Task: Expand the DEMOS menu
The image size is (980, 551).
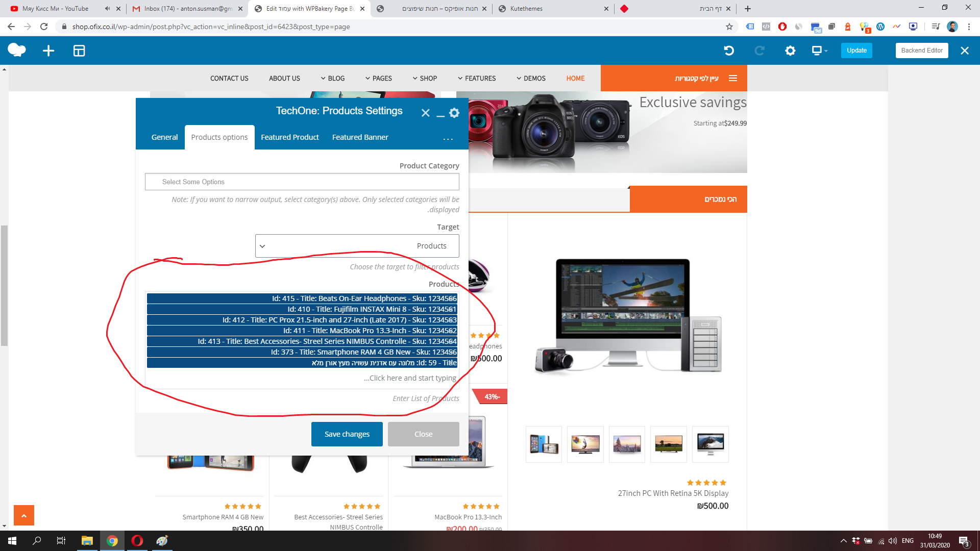Action: click(531, 78)
